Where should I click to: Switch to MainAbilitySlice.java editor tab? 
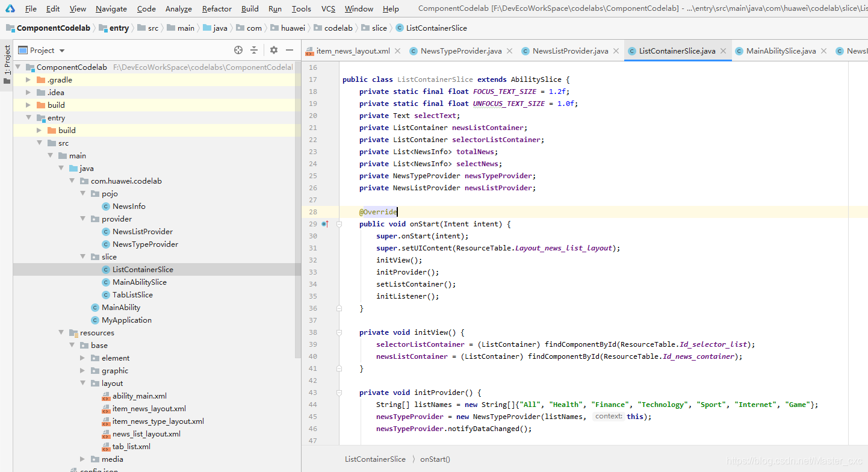(781, 51)
